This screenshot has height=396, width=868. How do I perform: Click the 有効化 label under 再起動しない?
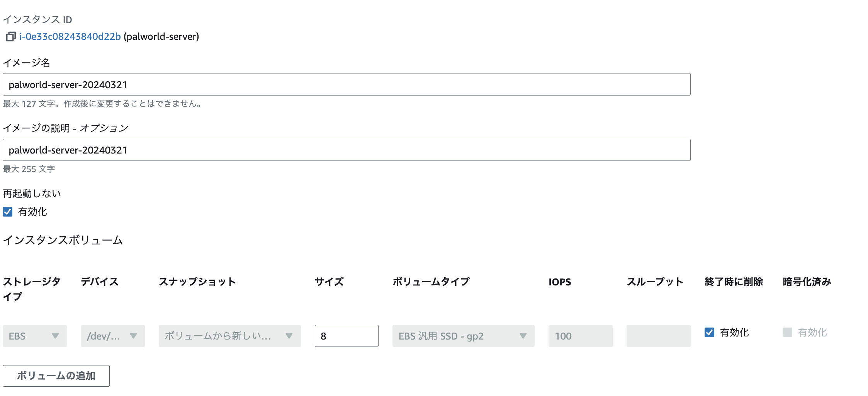[x=32, y=212]
